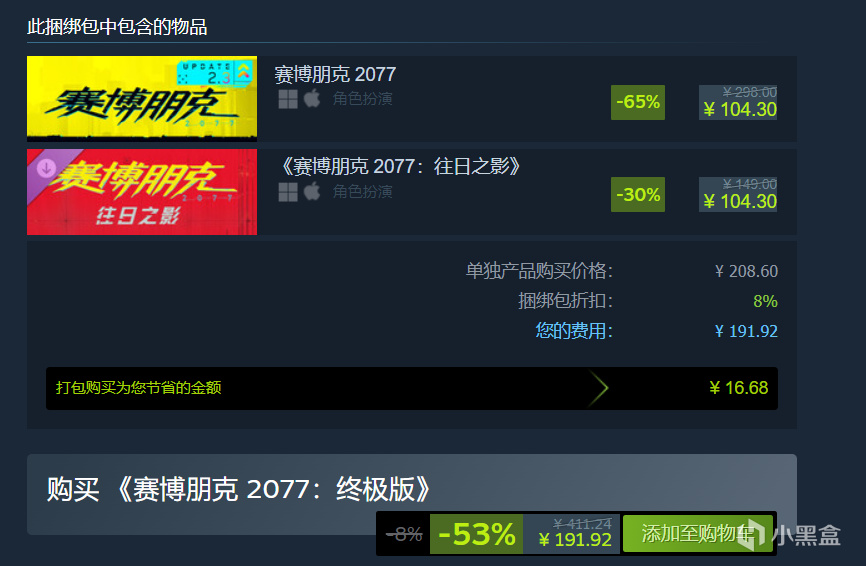Click Apple icon under 赛博朋克 2077

(312, 99)
